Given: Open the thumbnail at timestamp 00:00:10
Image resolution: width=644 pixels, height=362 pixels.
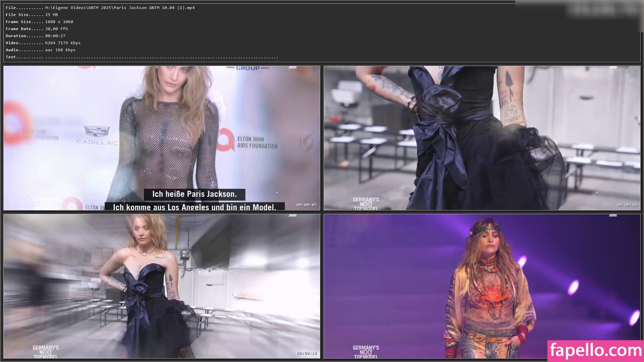Looking at the screenshot, I should tap(482, 138).
